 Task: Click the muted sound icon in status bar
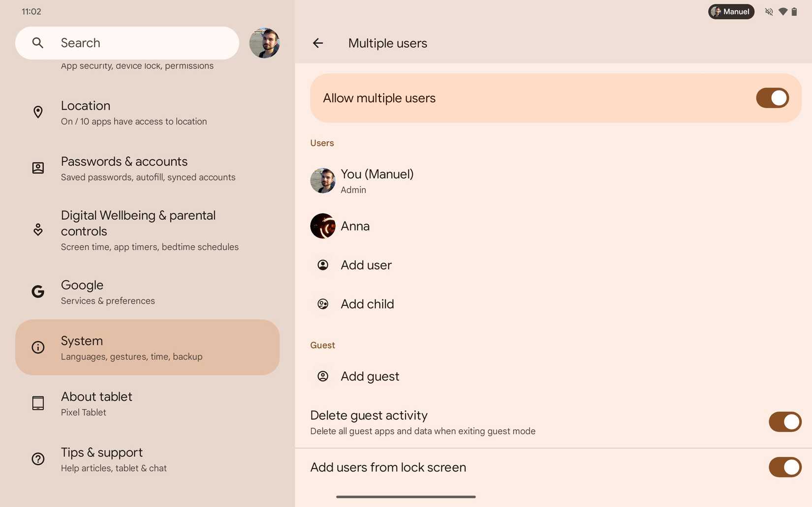pos(769,12)
